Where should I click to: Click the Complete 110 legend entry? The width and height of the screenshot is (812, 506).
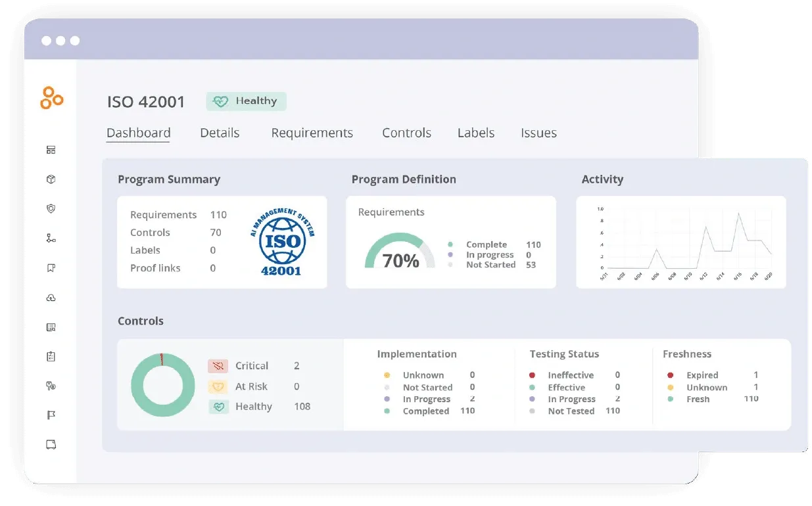click(x=494, y=244)
